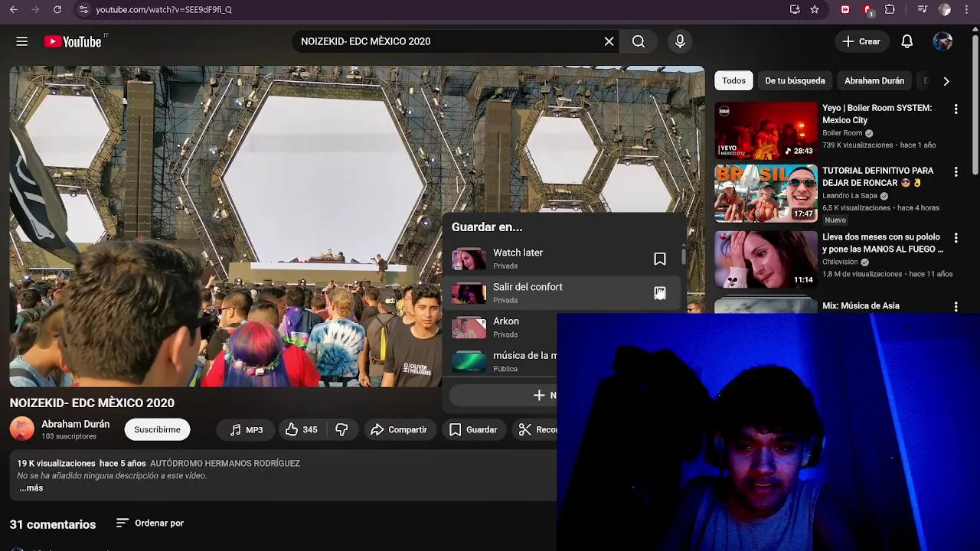Image resolution: width=980 pixels, height=551 pixels.
Task: Open options menu for TUTORIAL DEFINITIVO video
Action: pos(955,172)
